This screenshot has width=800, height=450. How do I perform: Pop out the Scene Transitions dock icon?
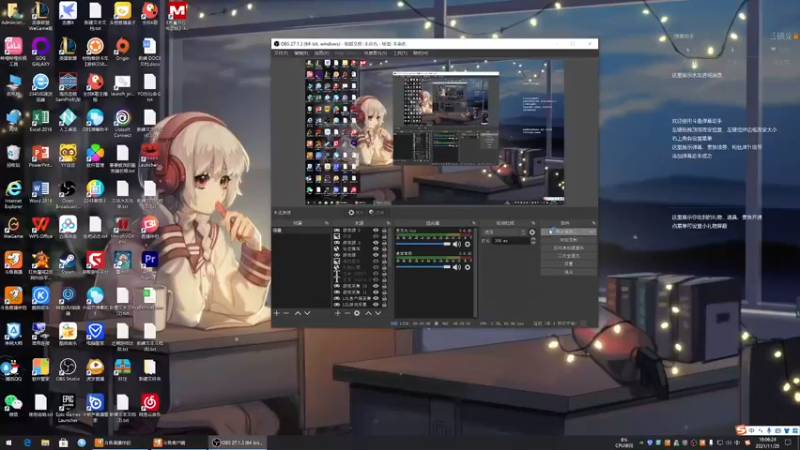pos(533,223)
